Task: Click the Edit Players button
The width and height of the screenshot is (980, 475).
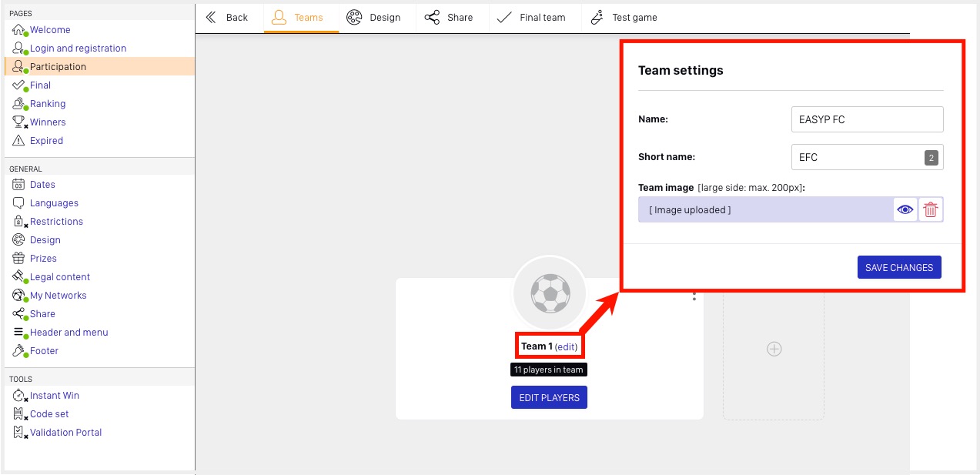Action: 549,397
